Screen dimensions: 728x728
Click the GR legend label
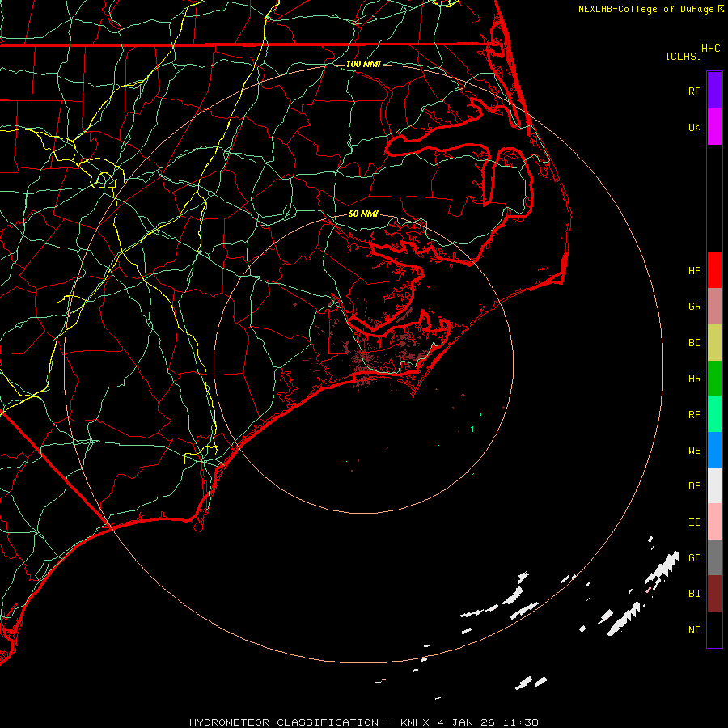coord(694,307)
